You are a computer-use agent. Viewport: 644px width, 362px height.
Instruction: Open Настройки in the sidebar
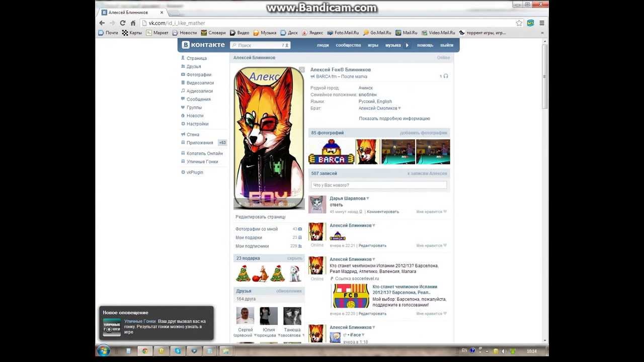(x=198, y=124)
